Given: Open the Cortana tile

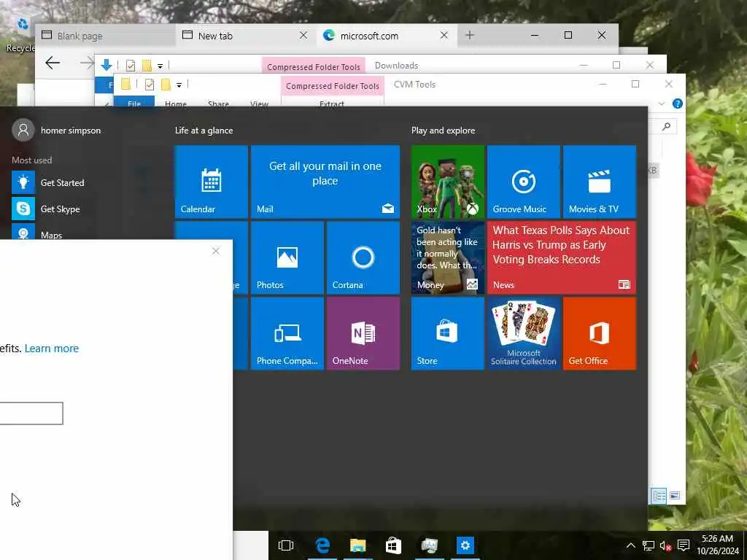Looking at the screenshot, I should 363,257.
